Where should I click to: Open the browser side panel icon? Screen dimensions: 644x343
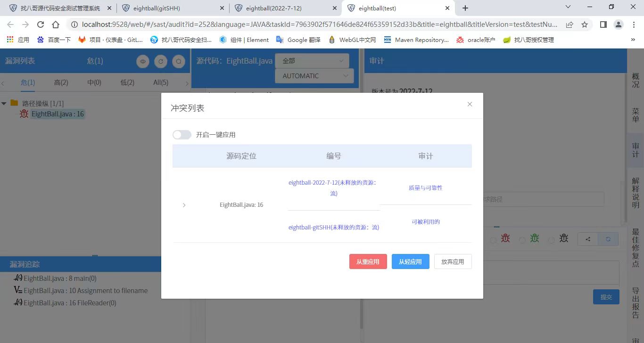[x=603, y=24]
